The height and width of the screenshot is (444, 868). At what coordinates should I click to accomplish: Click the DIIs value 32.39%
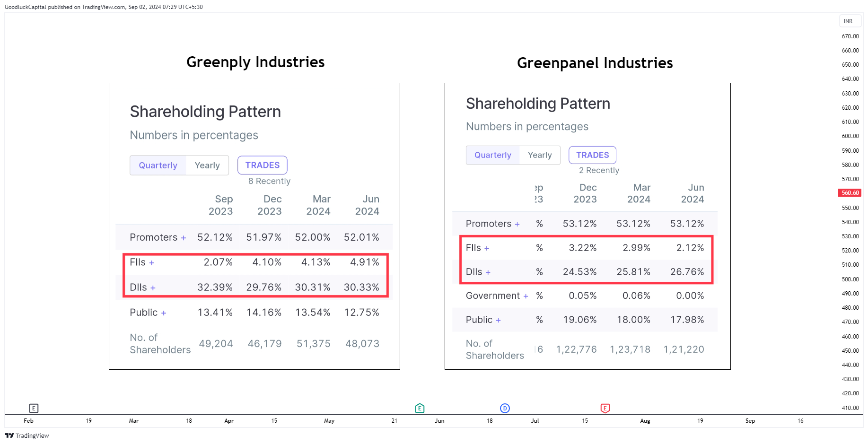215,287
